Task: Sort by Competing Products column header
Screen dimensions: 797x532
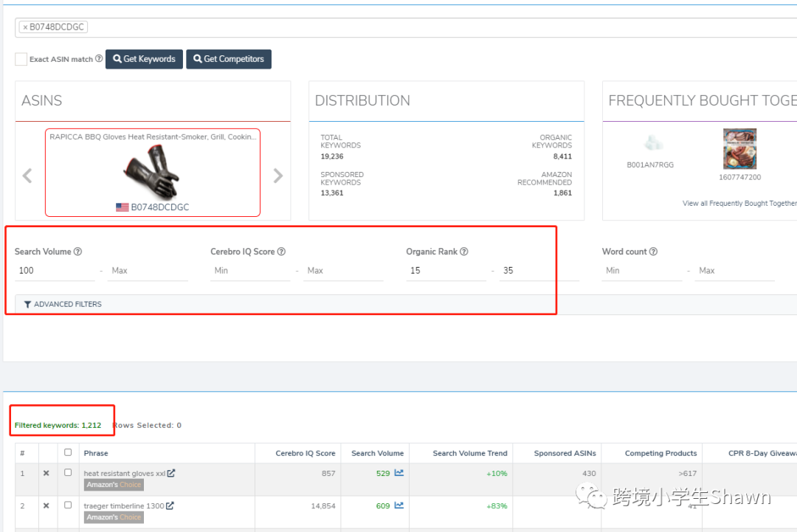Action: click(x=660, y=453)
